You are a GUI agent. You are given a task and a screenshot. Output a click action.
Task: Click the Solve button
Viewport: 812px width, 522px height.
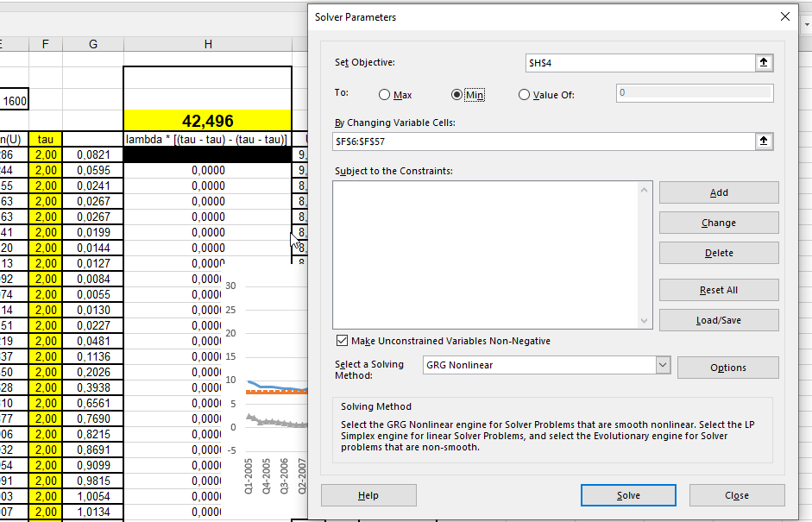tap(628, 495)
